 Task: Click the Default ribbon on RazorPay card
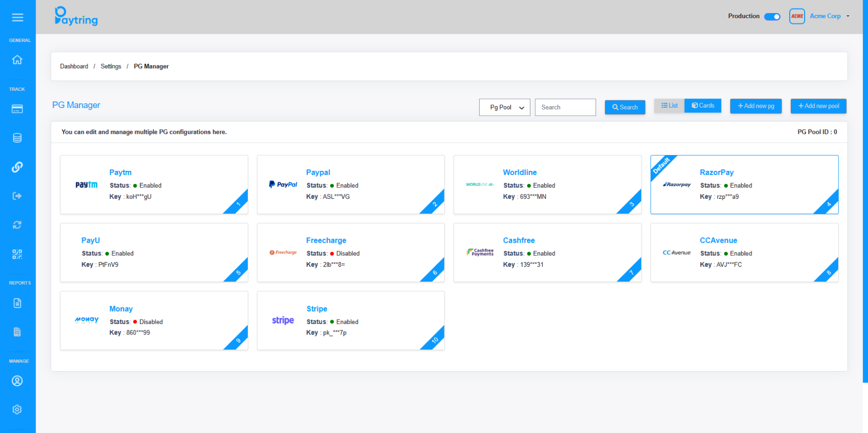(x=661, y=166)
